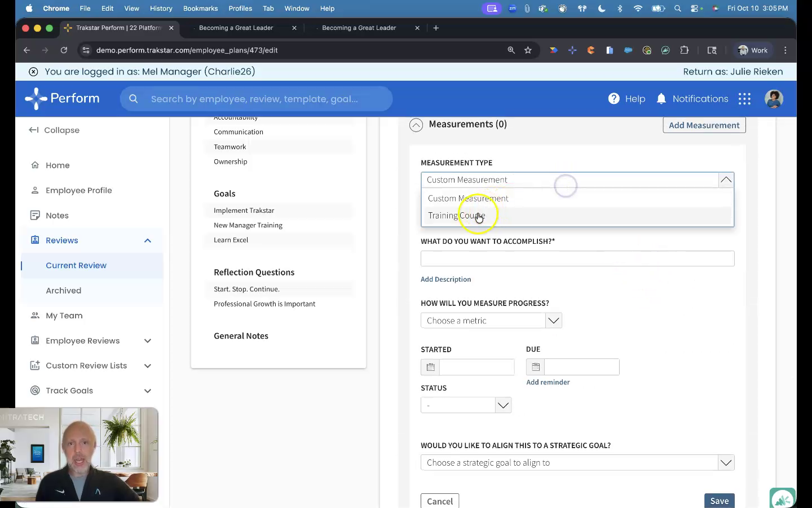
Task: Jump to Implement Trakstar goal
Action: 244,211
